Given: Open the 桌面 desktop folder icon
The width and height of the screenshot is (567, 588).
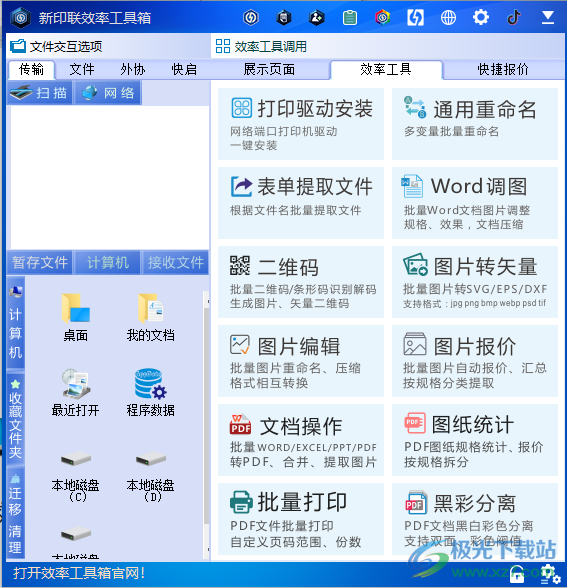Looking at the screenshot, I should [76, 318].
